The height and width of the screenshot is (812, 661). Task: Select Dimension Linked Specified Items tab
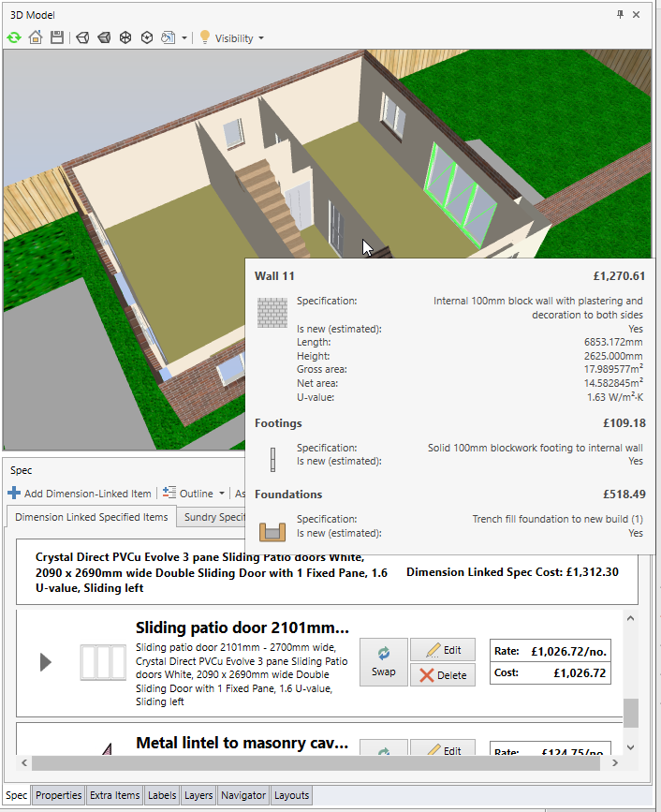point(92,517)
